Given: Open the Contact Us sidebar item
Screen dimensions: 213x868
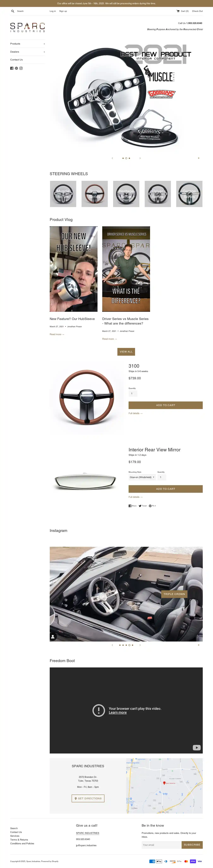Looking at the screenshot, I should point(17,60).
